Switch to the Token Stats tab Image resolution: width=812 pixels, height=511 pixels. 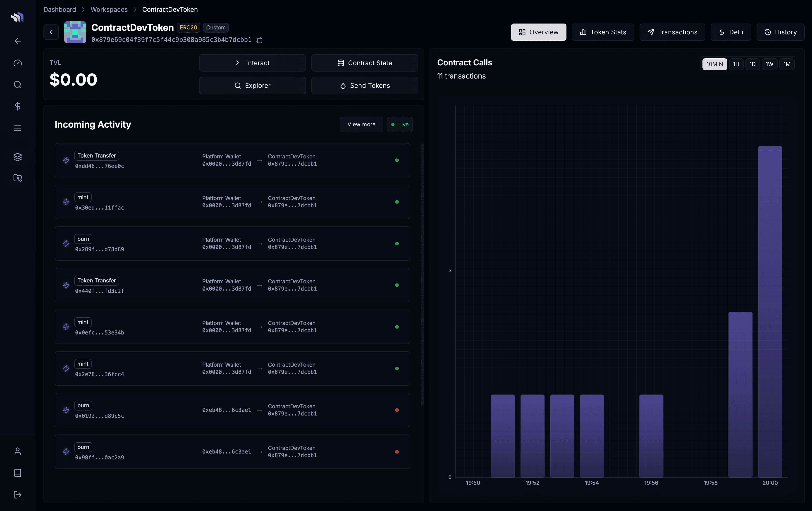click(603, 32)
